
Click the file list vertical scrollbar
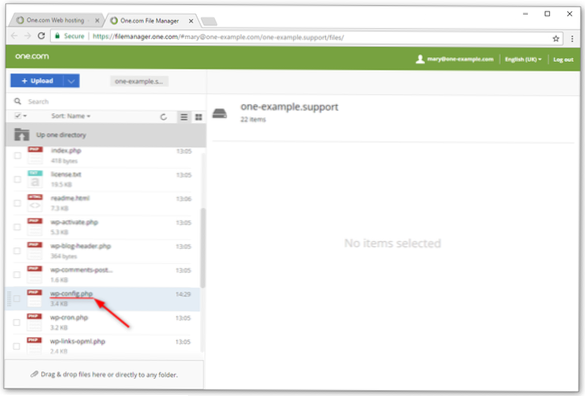point(203,248)
